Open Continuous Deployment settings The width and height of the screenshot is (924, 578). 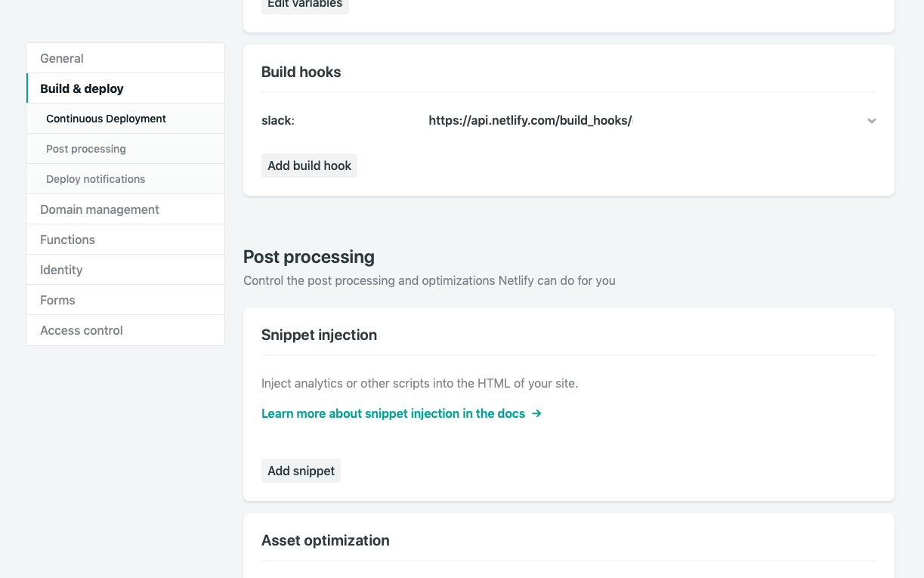click(x=106, y=119)
